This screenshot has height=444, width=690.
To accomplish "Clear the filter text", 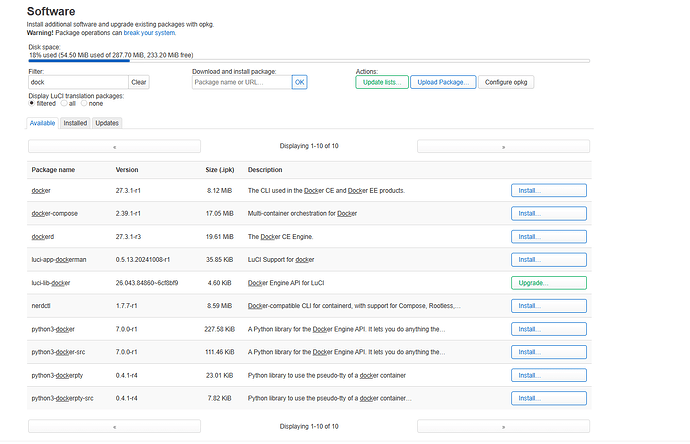I will 139,82.
